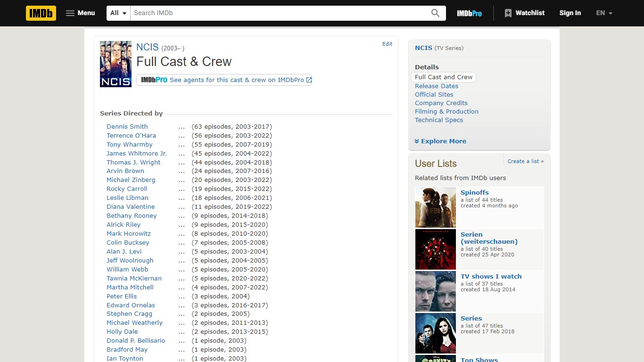Open director Mark Horowitz
The image size is (644, 362).
tap(129, 233)
